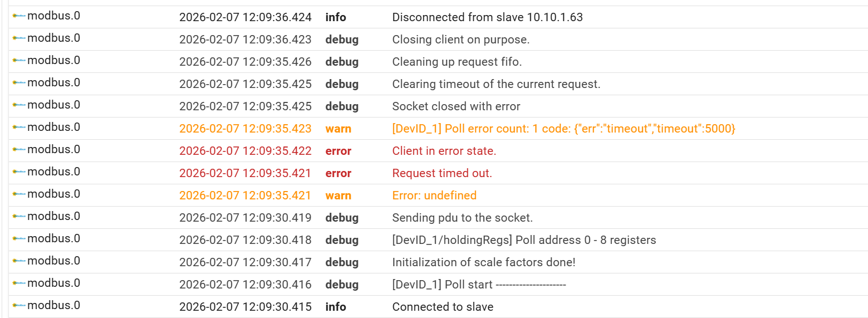The image size is (868, 318).
Task: Click modbus icon on the 'Poll error count' row
Action: (19, 128)
